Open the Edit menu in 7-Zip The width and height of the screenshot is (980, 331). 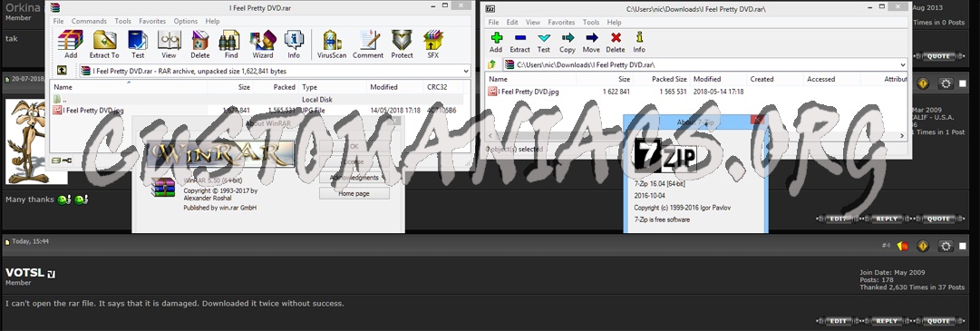coord(512,23)
